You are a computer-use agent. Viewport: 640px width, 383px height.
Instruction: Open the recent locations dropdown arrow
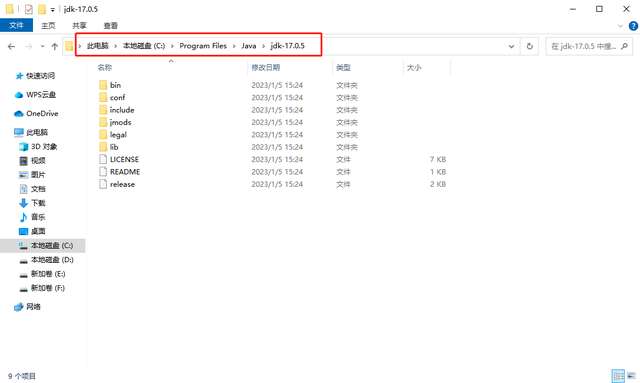tap(42, 47)
